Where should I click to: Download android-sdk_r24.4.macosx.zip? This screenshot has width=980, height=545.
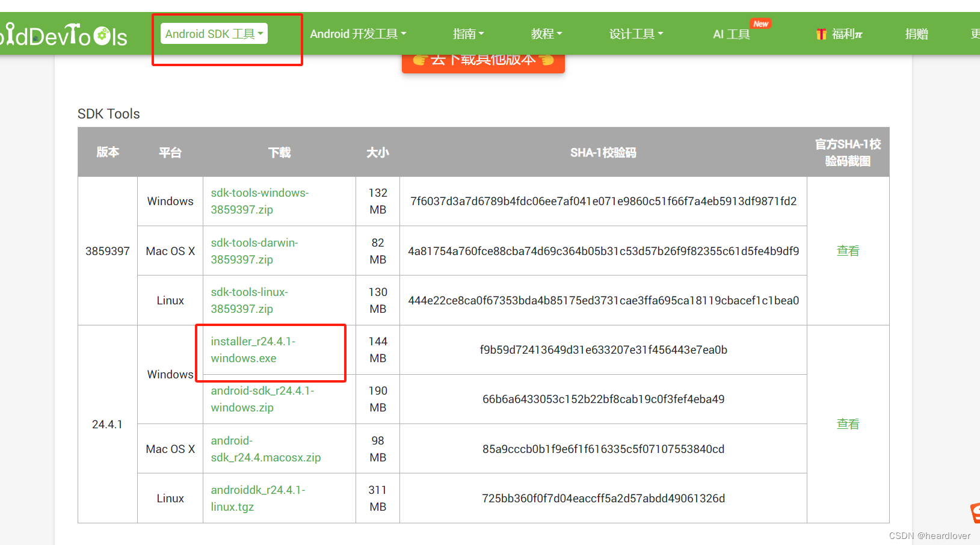[x=265, y=449]
